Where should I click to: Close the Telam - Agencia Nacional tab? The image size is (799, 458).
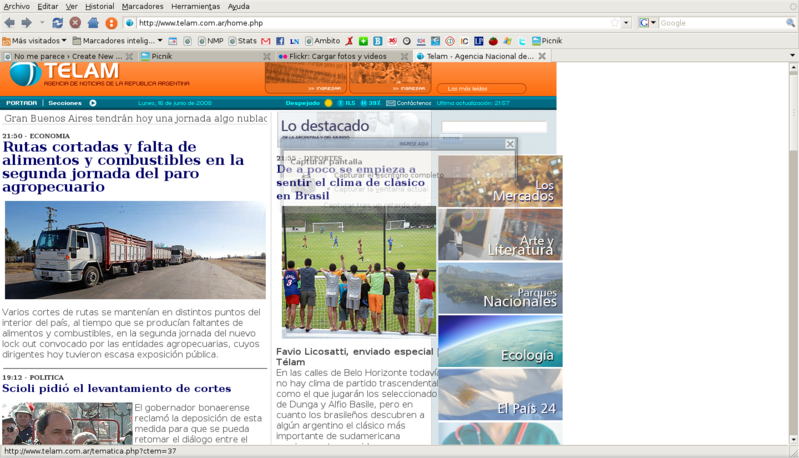542,56
